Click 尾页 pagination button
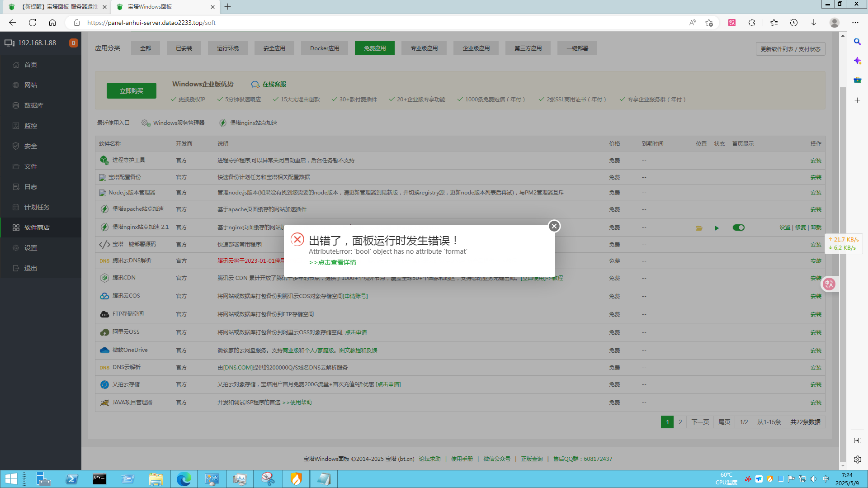868x488 pixels. pos(724,422)
